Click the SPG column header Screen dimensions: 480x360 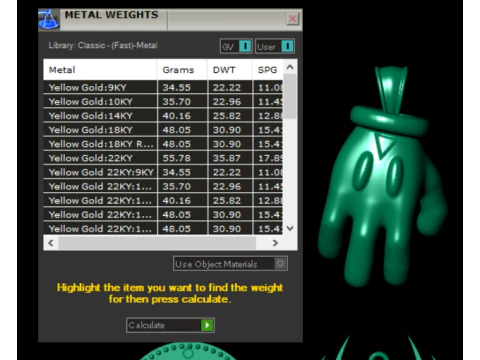pyautogui.click(x=268, y=70)
